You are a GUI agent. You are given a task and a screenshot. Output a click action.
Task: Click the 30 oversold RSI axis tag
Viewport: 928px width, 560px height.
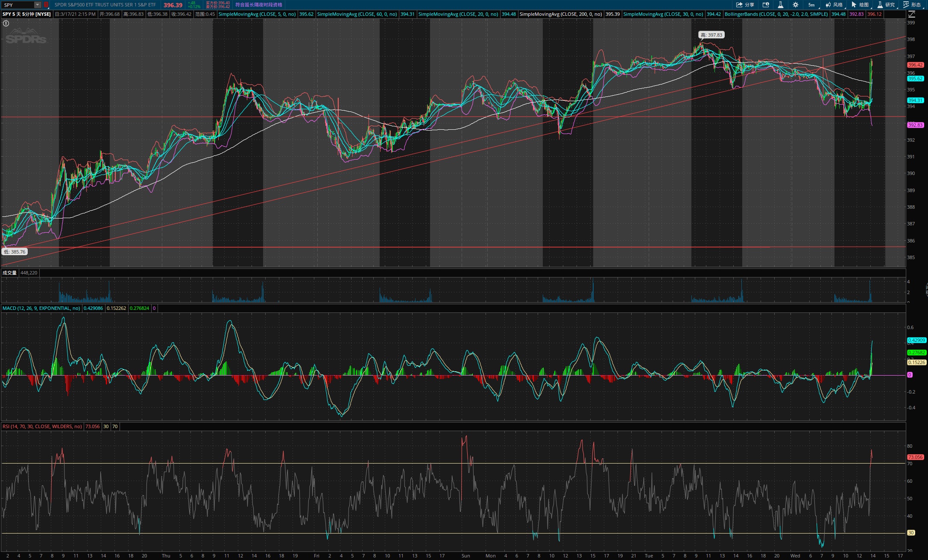[x=911, y=533]
